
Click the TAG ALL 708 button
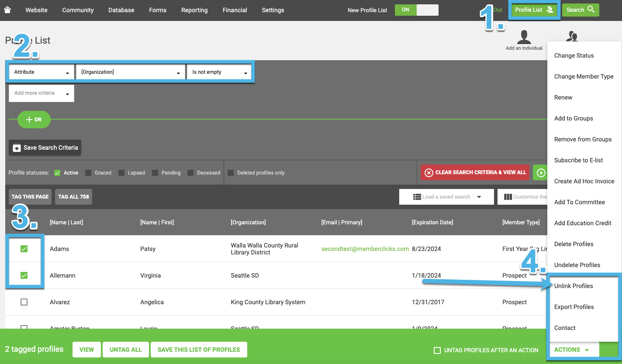(73, 196)
